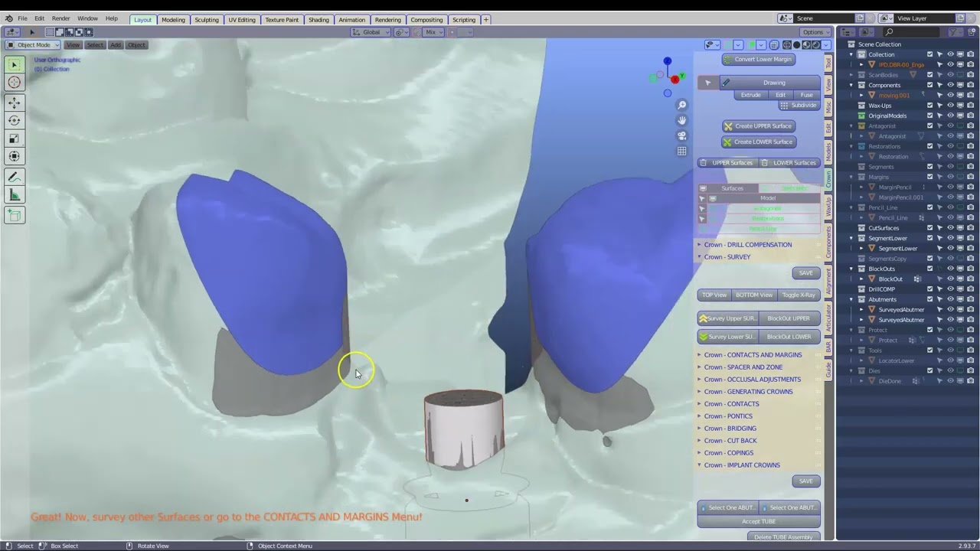This screenshot has height=551, width=980.
Task: Open the shading options dropdown arrow
Action: pos(825,44)
